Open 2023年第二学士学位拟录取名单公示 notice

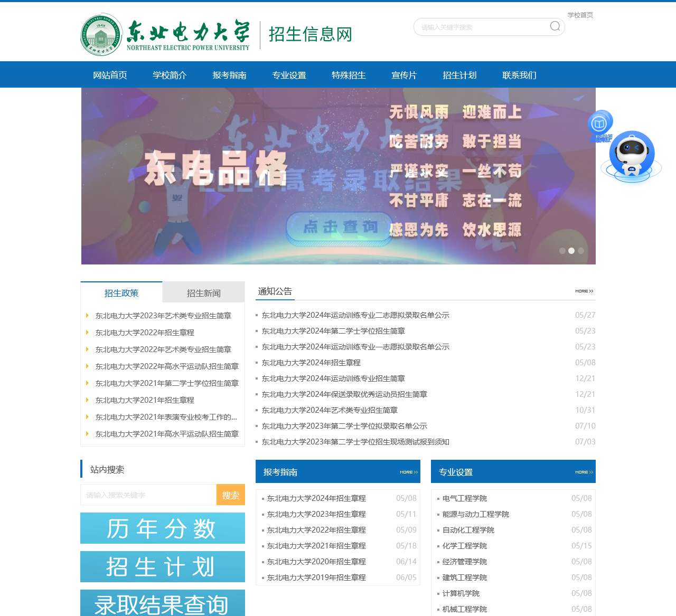[x=344, y=426]
